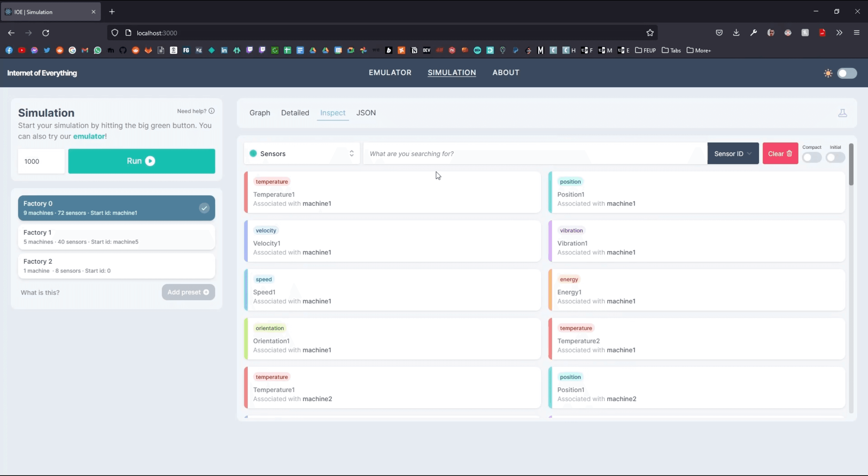Reload the current page
This screenshot has height=476, width=868.
point(46,33)
